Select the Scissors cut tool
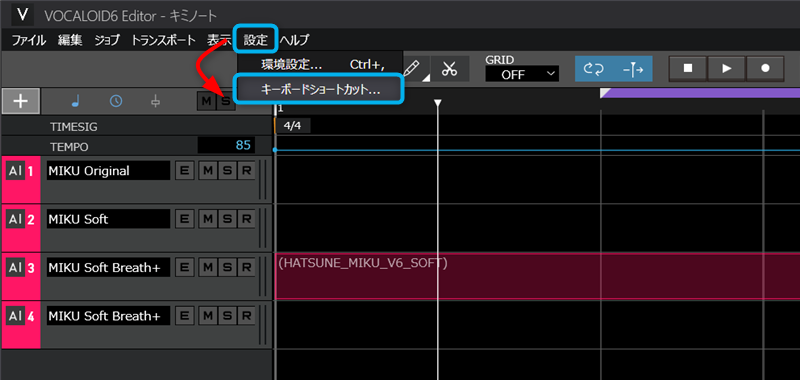Image resolution: width=800 pixels, height=380 pixels. click(449, 69)
